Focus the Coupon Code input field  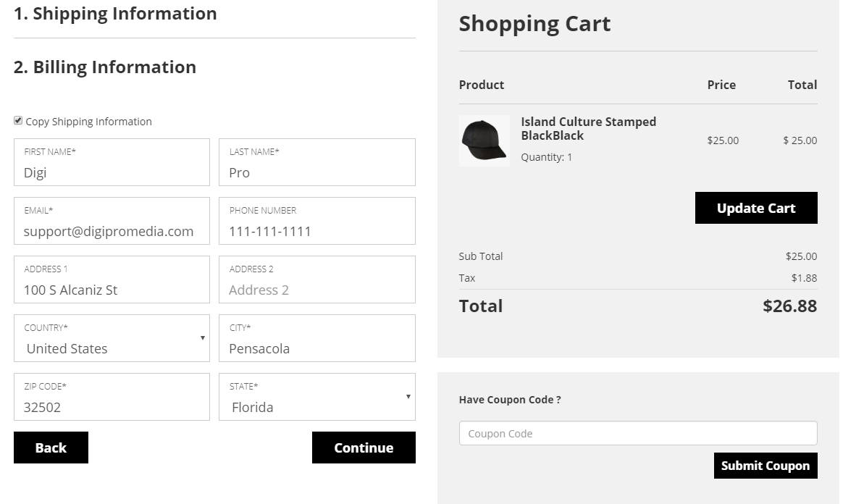[x=637, y=433]
